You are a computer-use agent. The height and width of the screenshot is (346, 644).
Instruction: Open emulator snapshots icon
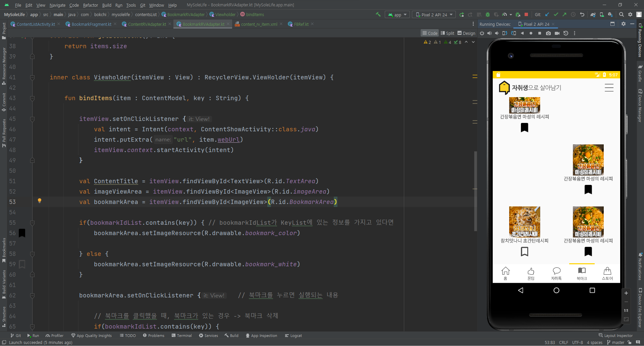pos(566,33)
